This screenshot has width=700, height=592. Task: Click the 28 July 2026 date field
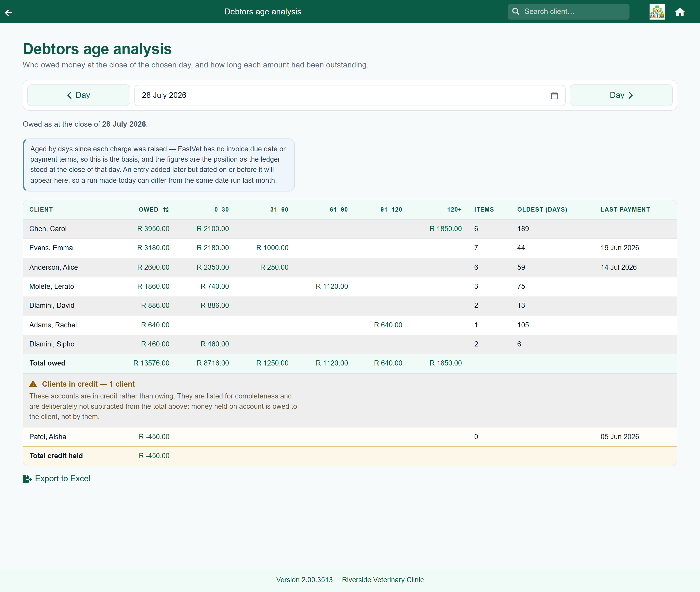pyautogui.click(x=350, y=95)
